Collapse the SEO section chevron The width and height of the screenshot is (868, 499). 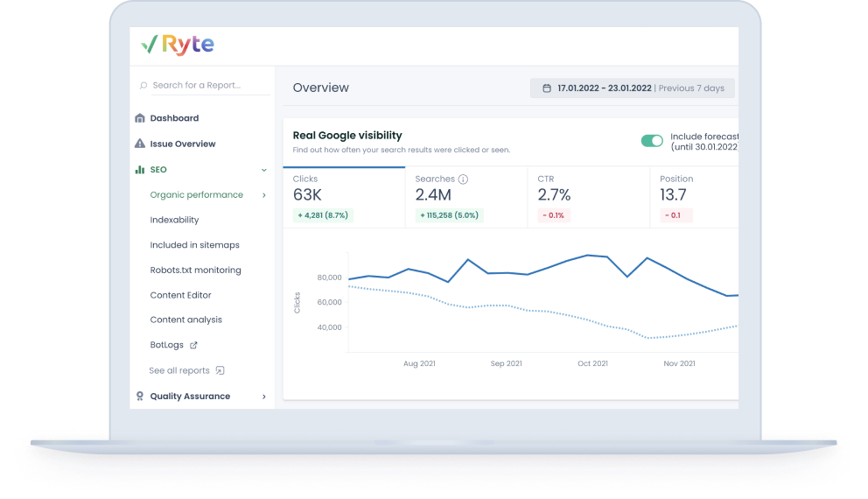click(x=264, y=170)
